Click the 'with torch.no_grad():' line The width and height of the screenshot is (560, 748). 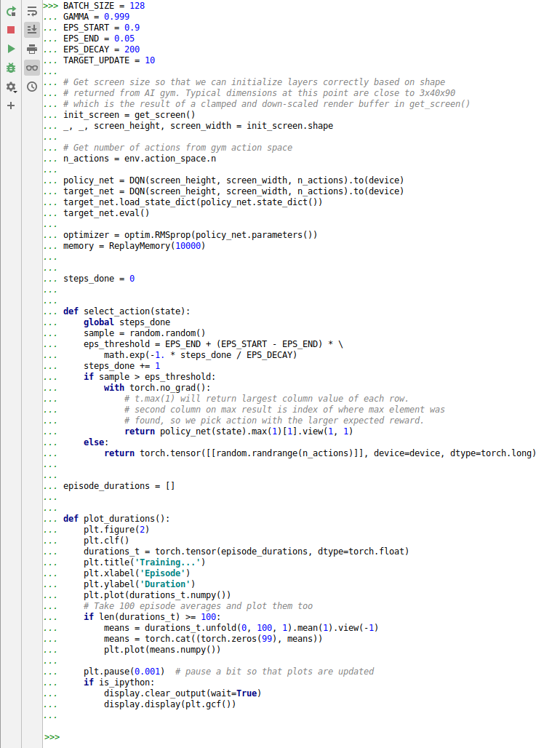click(x=157, y=388)
